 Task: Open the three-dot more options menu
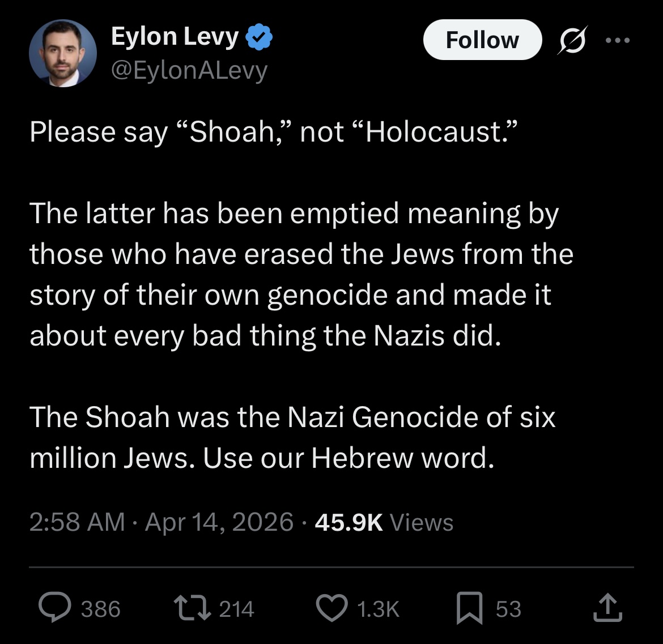coord(617,40)
